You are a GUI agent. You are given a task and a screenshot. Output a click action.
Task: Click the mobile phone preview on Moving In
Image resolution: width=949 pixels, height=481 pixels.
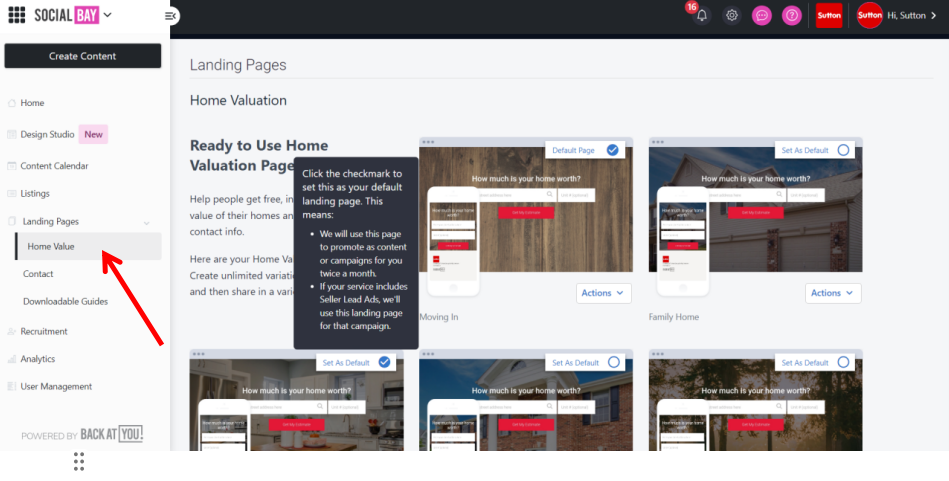tap(453, 241)
